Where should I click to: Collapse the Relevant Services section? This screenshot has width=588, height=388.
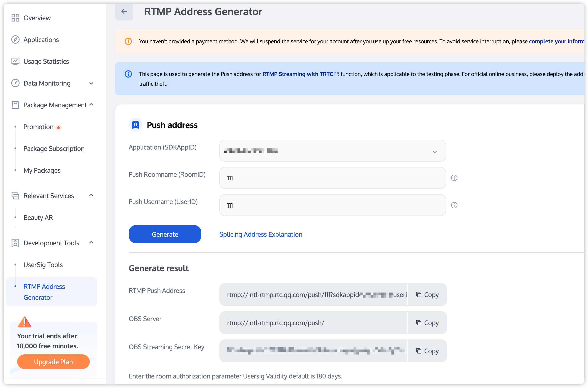91,196
